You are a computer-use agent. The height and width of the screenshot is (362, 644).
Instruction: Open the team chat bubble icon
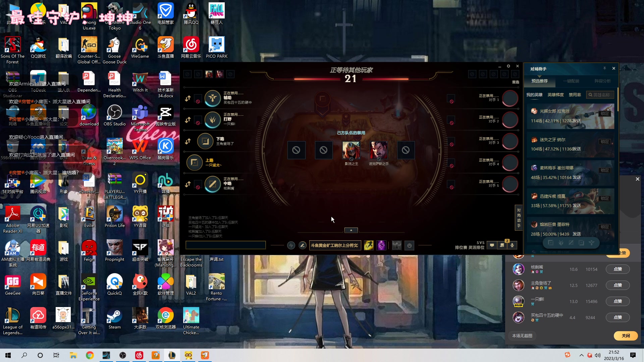click(492, 245)
